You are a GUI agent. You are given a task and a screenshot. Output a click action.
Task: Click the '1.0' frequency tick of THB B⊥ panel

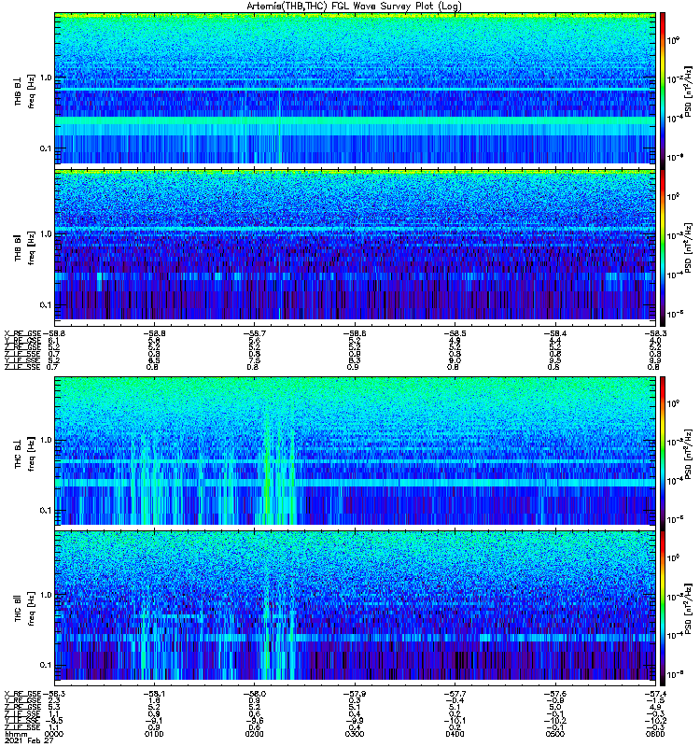pos(47,78)
